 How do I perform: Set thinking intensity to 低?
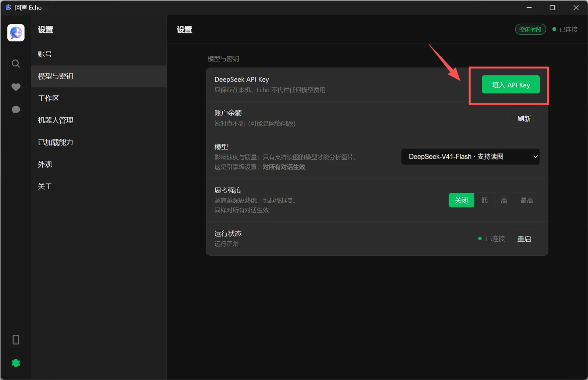(x=484, y=200)
